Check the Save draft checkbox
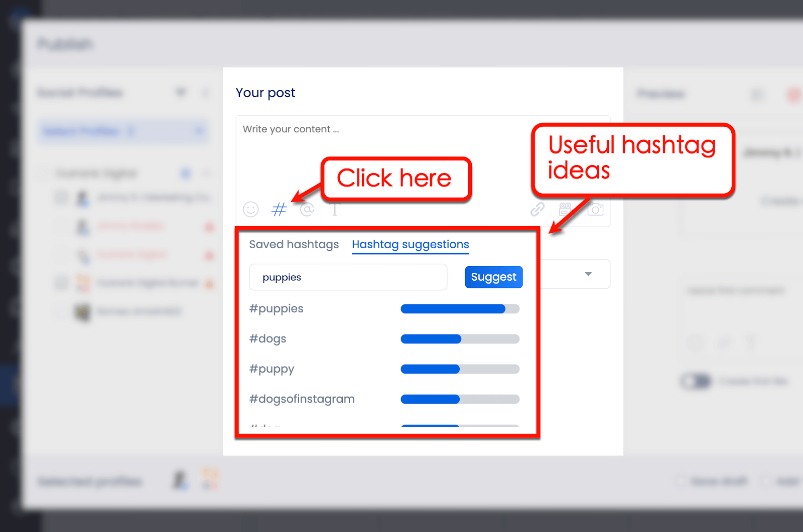The image size is (803, 532). click(x=681, y=481)
